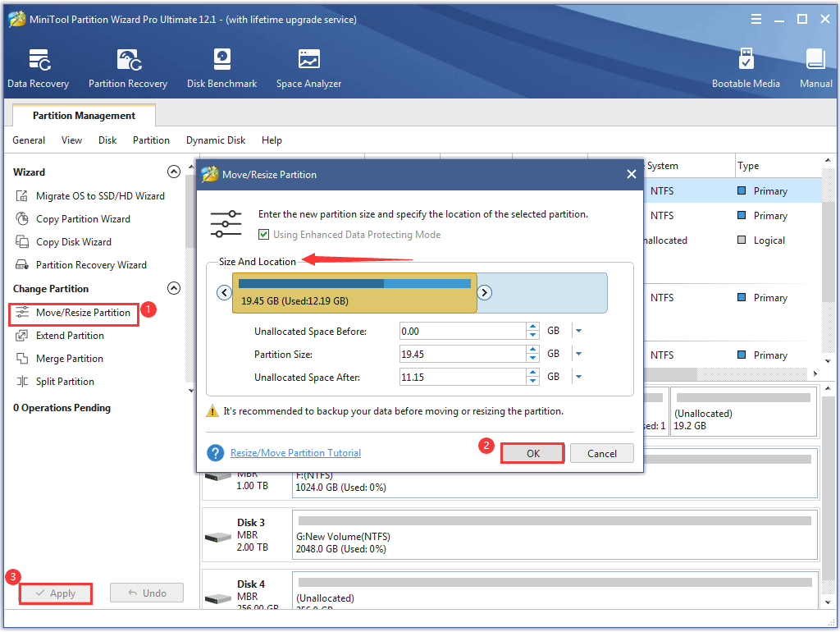Confirm with the OK button
This screenshot has width=840, height=632.
point(533,454)
